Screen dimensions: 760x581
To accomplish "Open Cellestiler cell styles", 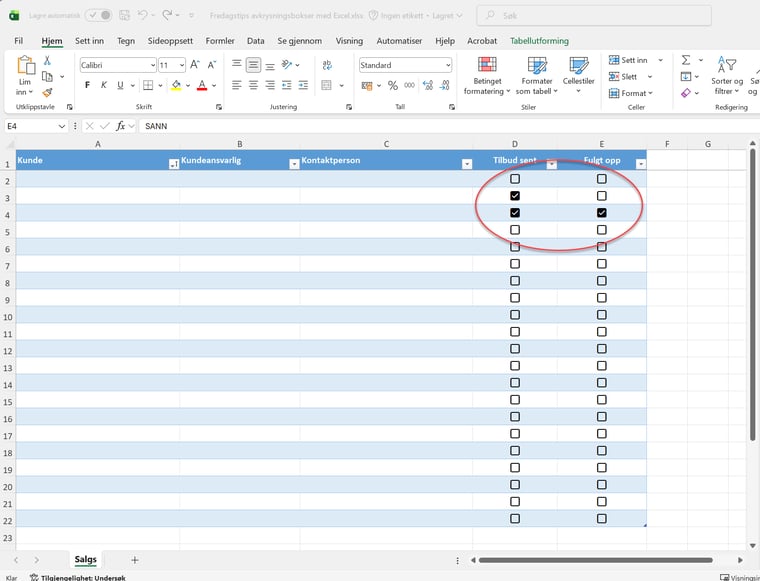I will click(578, 76).
